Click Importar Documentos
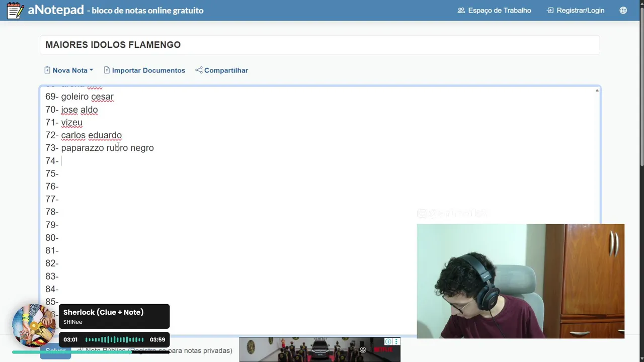The image size is (644, 362). coord(144,70)
